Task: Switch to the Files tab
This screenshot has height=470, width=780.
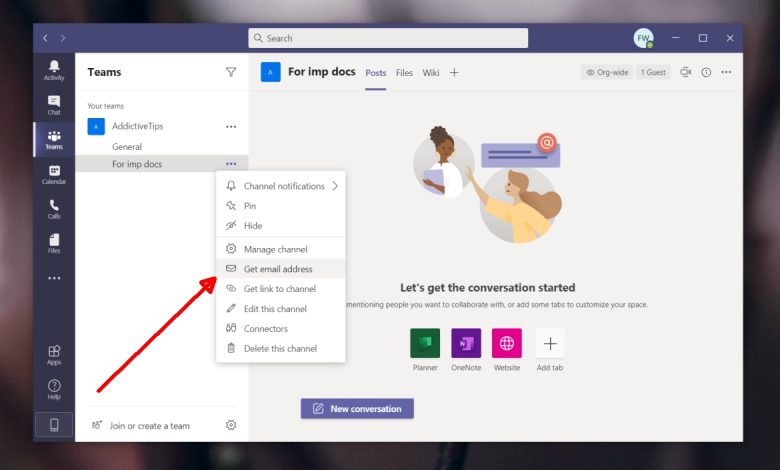Action: click(x=404, y=73)
